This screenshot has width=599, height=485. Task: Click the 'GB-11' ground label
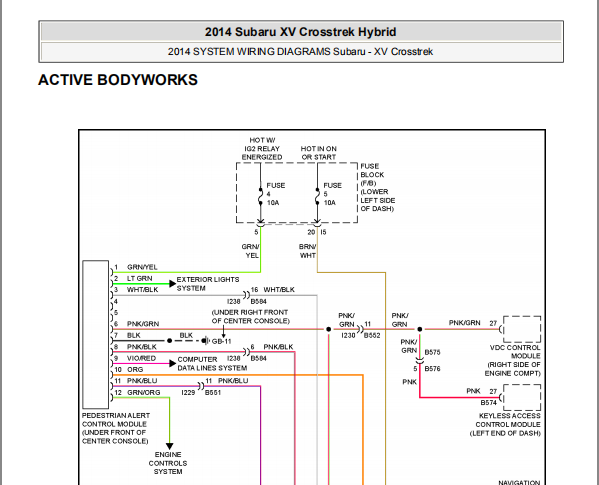click(x=222, y=341)
